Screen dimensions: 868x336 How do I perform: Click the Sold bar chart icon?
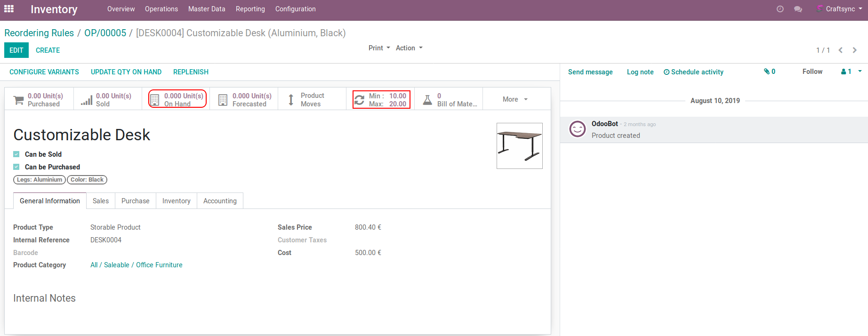point(87,100)
